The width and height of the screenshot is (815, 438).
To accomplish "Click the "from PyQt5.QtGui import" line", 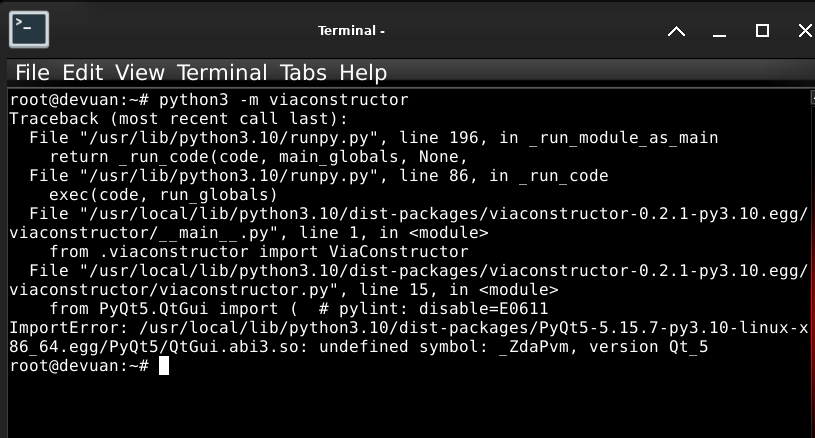I will pos(298,309).
